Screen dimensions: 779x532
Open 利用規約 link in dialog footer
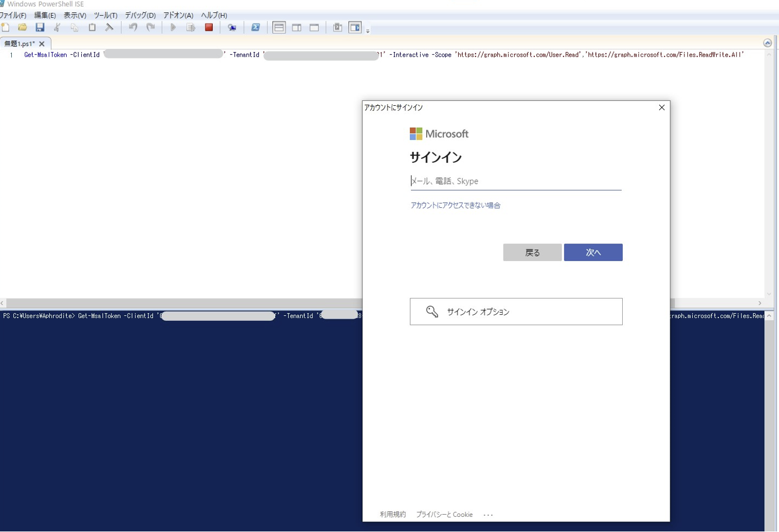pyautogui.click(x=393, y=515)
